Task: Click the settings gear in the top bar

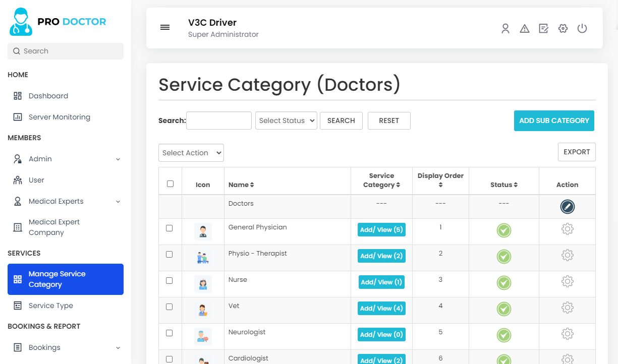Action: click(563, 28)
